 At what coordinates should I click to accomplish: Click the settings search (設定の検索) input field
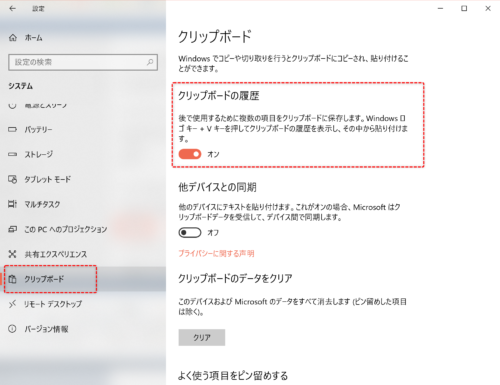pos(83,62)
